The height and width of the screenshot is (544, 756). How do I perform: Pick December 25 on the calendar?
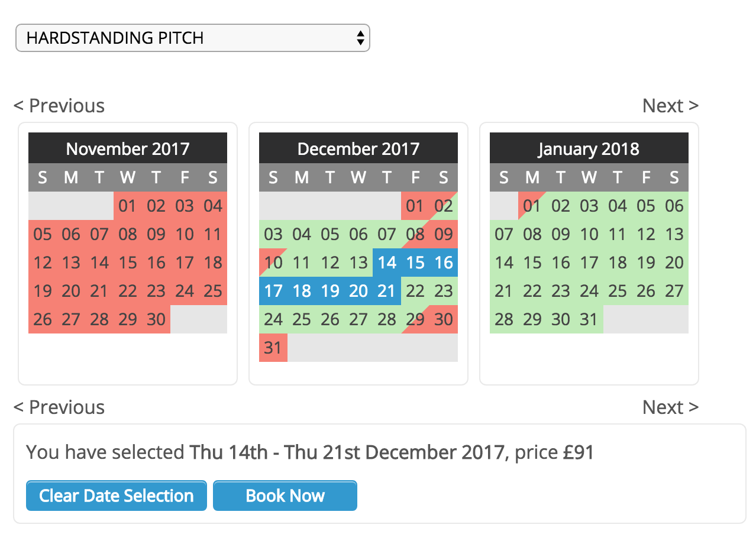(x=302, y=319)
